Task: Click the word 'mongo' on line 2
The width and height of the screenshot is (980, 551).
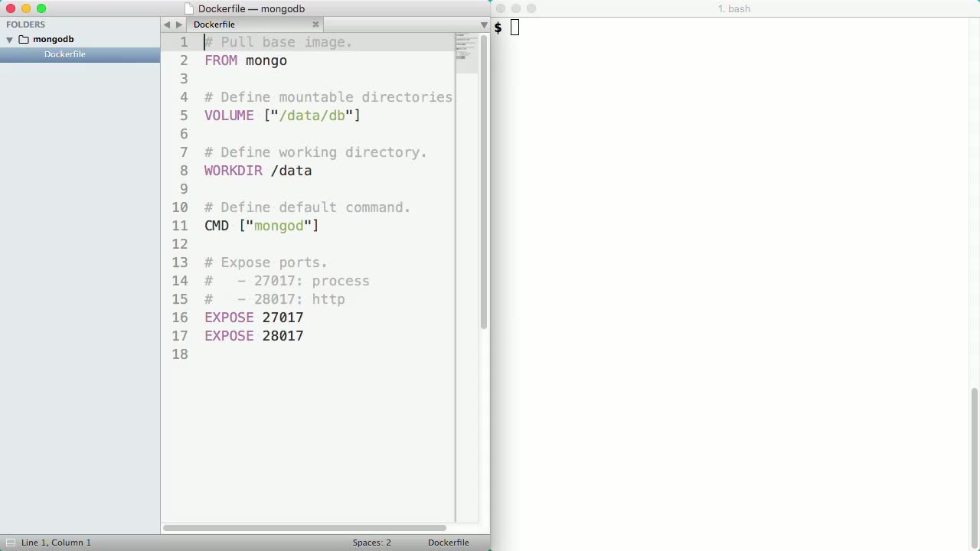Action: [x=266, y=60]
